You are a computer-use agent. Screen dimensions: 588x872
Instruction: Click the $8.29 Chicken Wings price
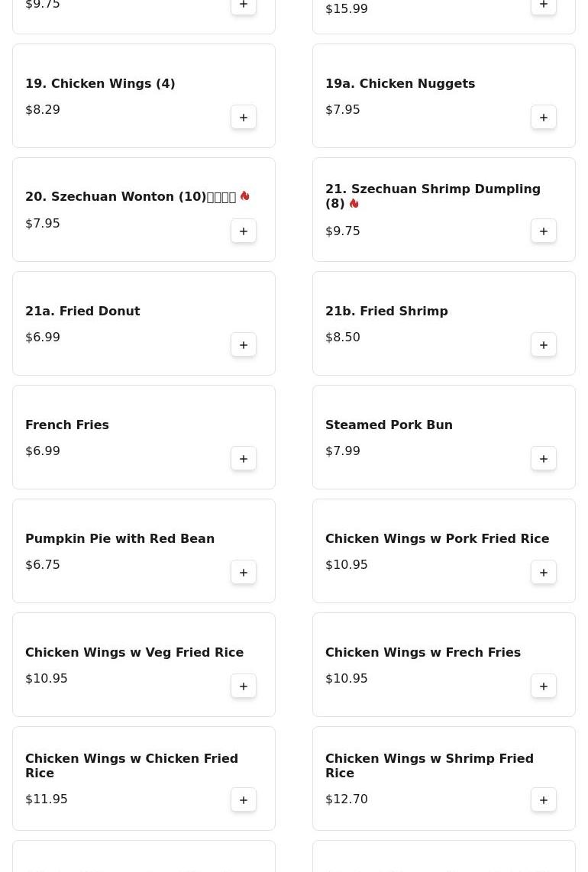coord(43,109)
